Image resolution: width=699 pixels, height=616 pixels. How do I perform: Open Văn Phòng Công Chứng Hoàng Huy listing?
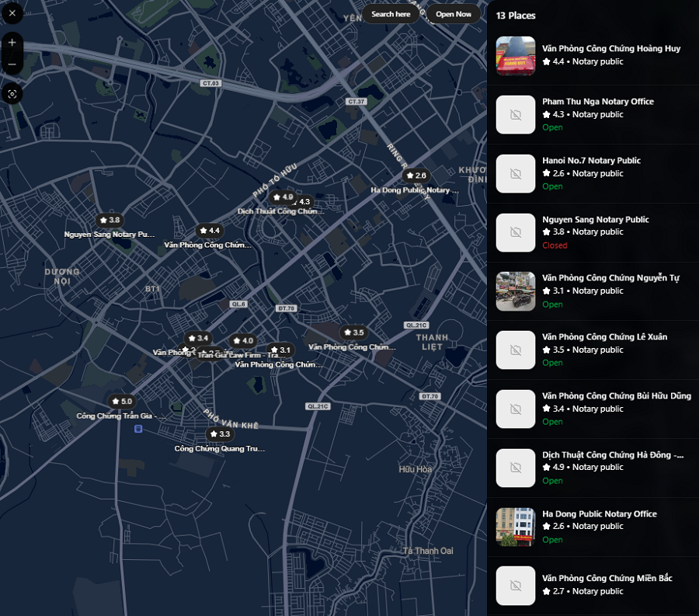click(610, 48)
